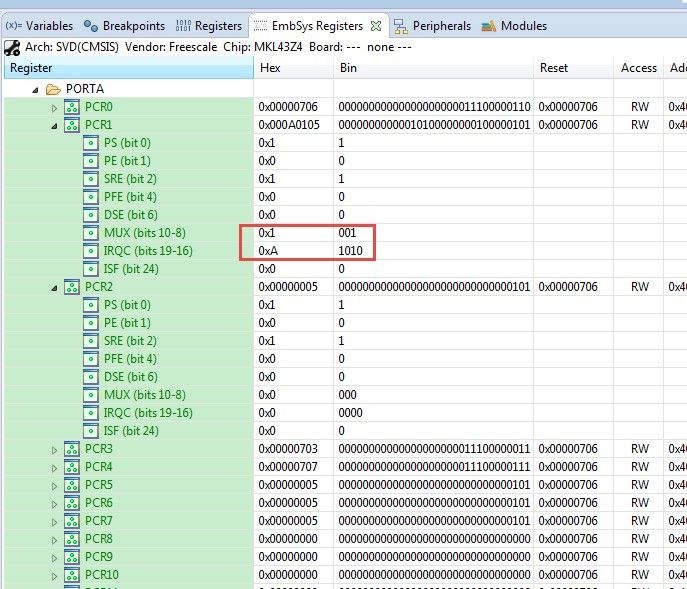Screen dimensions: 687x589
Task: Click the PCR2 register icon
Action: [72, 287]
